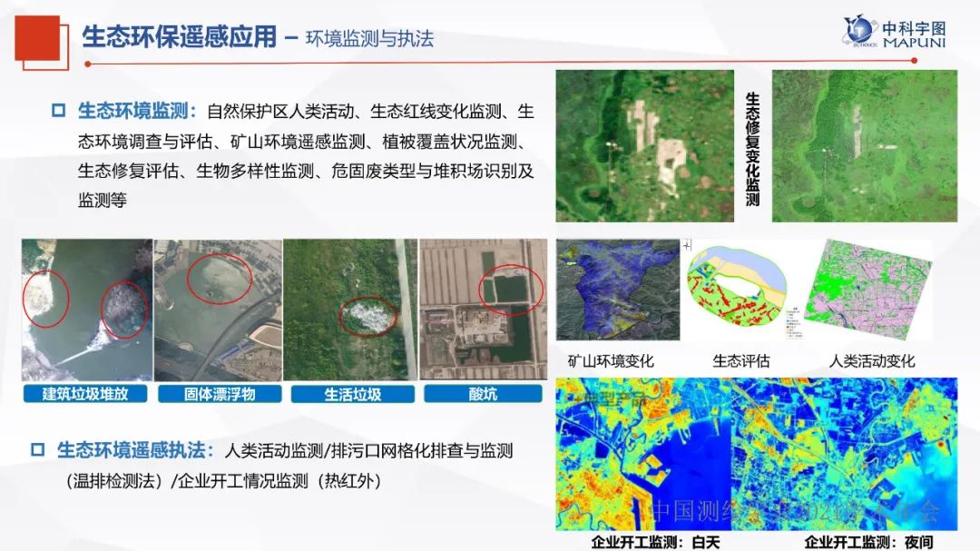
Task: Select the 酸坑 blue label
Action: [x=483, y=394]
